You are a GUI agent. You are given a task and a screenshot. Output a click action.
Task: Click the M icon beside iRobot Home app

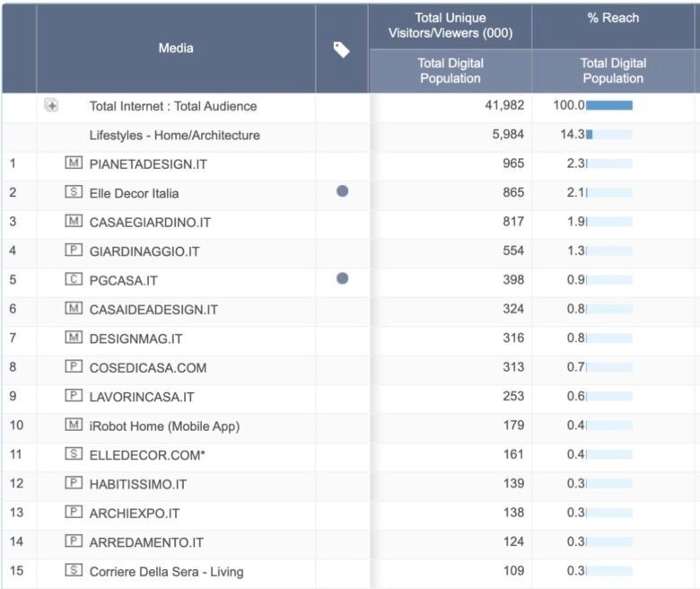(74, 425)
